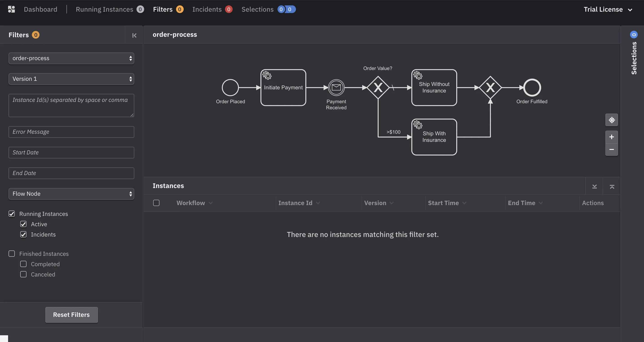
Task: Open the Version 1 dropdown
Action: pyautogui.click(x=71, y=79)
